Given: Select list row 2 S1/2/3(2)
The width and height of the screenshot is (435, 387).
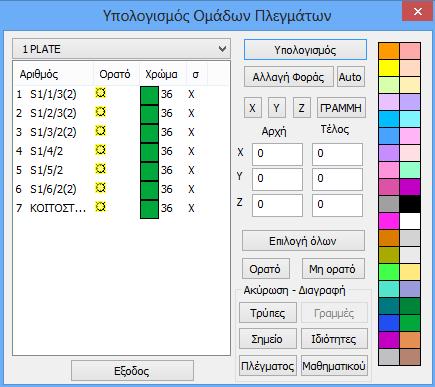Looking at the screenshot, I should coord(121,113).
